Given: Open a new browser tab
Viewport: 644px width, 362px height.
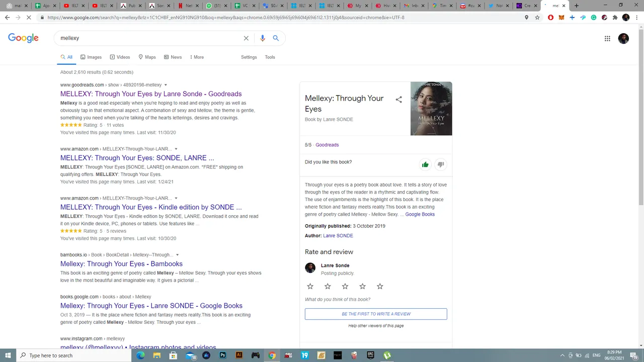Looking at the screenshot, I should point(577,6).
